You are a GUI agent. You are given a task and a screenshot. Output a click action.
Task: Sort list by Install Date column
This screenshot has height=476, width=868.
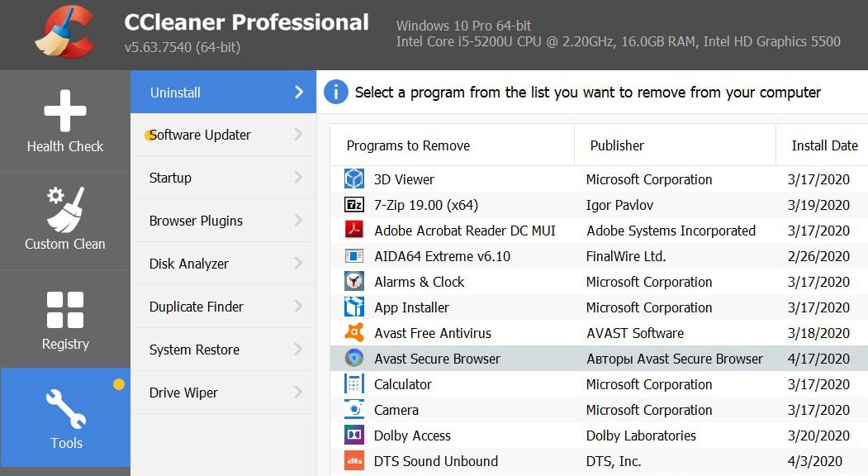click(x=822, y=145)
